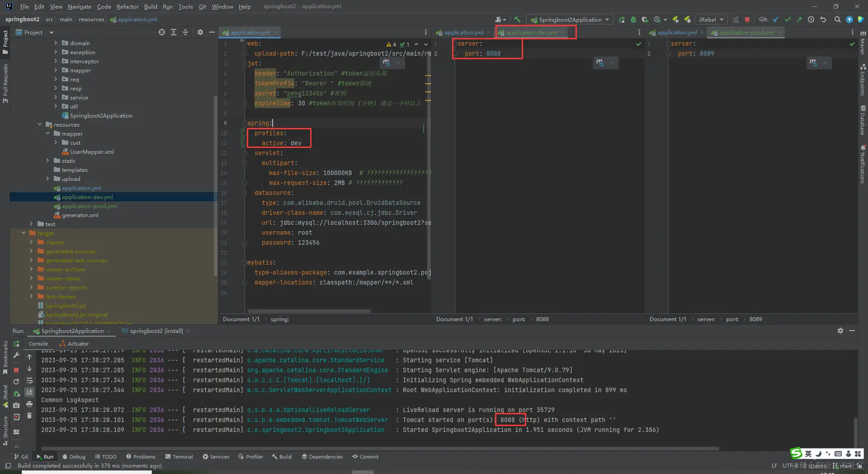
Task: Switch to Actuator tab in Run panel
Action: 74,344
